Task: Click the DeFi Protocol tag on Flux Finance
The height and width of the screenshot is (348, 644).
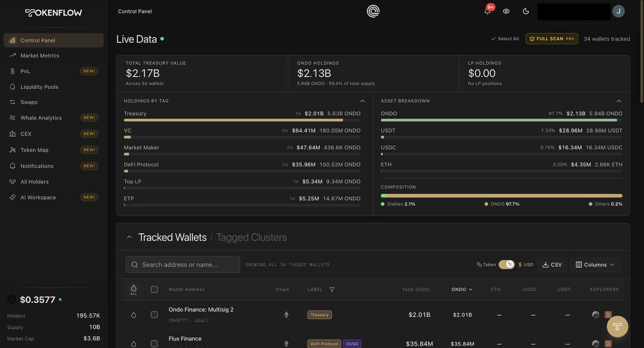Action: (x=324, y=344)
